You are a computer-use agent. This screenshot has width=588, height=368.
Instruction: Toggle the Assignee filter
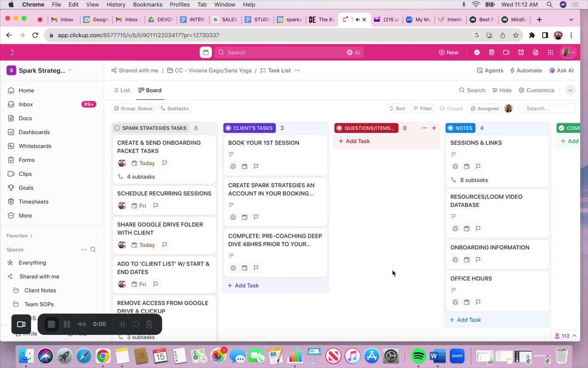click(x=484, y=109)
